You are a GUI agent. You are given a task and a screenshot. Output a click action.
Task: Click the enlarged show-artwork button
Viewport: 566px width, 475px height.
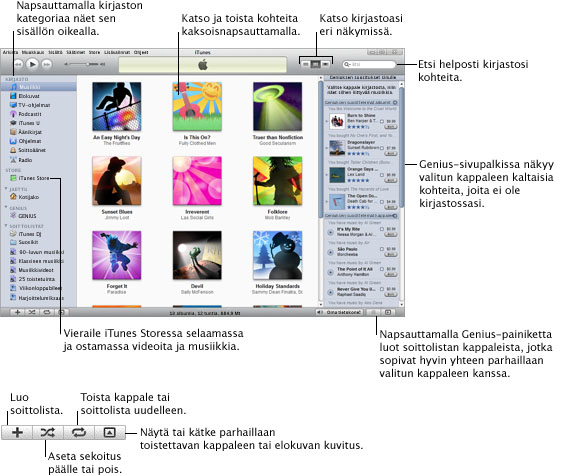click(110, 432)
